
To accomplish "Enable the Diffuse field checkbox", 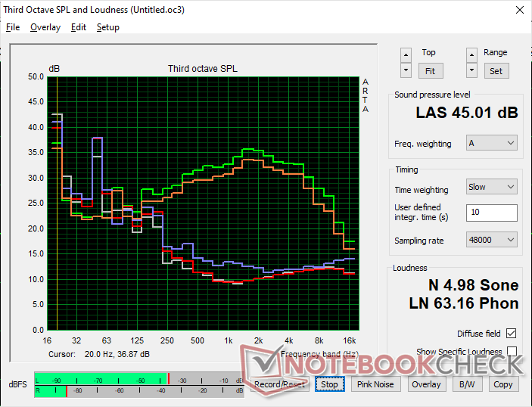I will point(512,334).
